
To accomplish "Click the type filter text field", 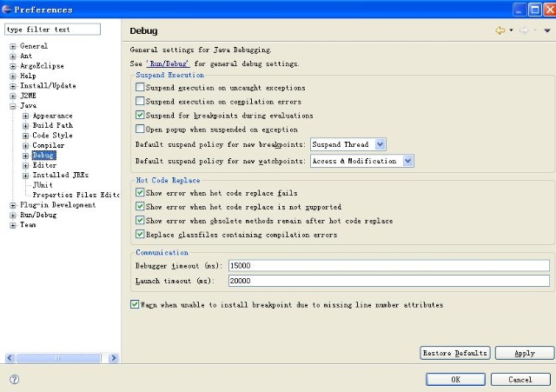I will [x=52, y=29].
